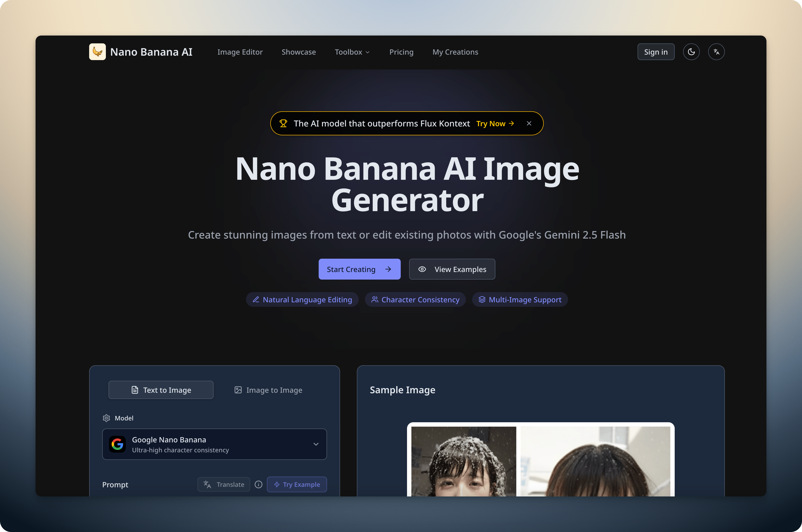Expand the Toolbox menu

point(352,52)
